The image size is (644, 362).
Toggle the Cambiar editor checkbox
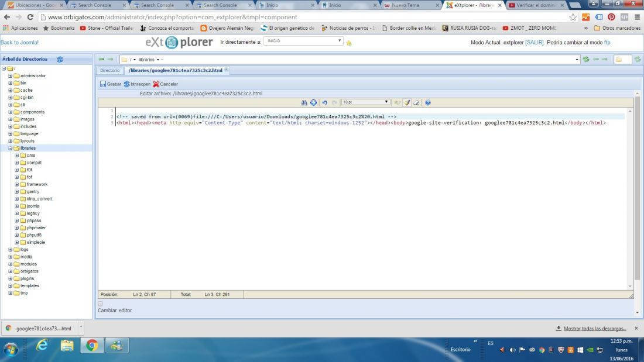(100, 304)
